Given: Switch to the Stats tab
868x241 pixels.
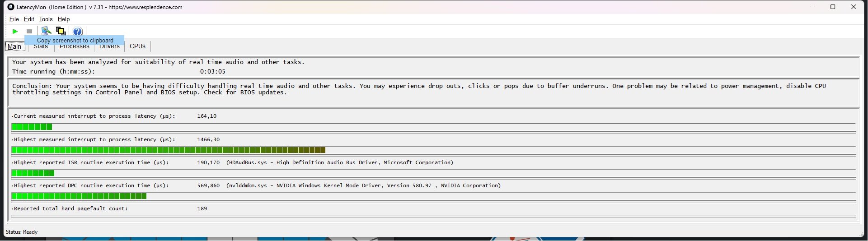Looking at the screenshot, I should (x=41, y=46).
